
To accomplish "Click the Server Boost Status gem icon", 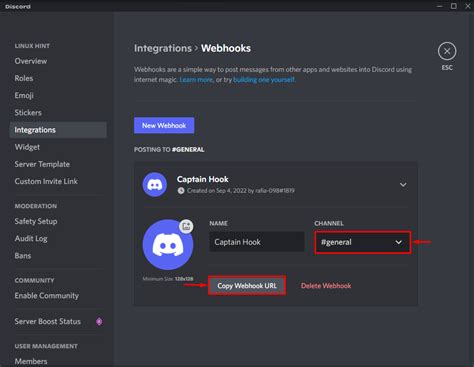I will point(99,321).
